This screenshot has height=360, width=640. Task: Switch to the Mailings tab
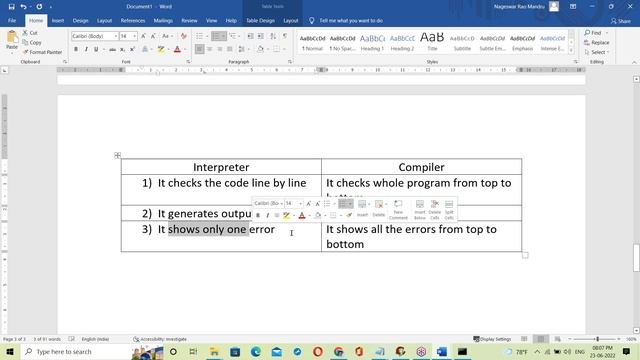[163, 20]
